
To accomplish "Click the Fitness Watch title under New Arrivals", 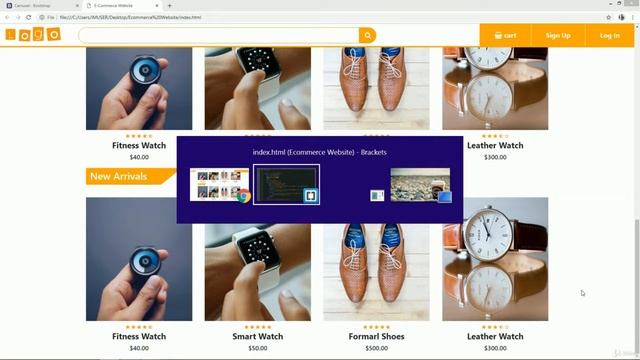I will coord(139,336).
